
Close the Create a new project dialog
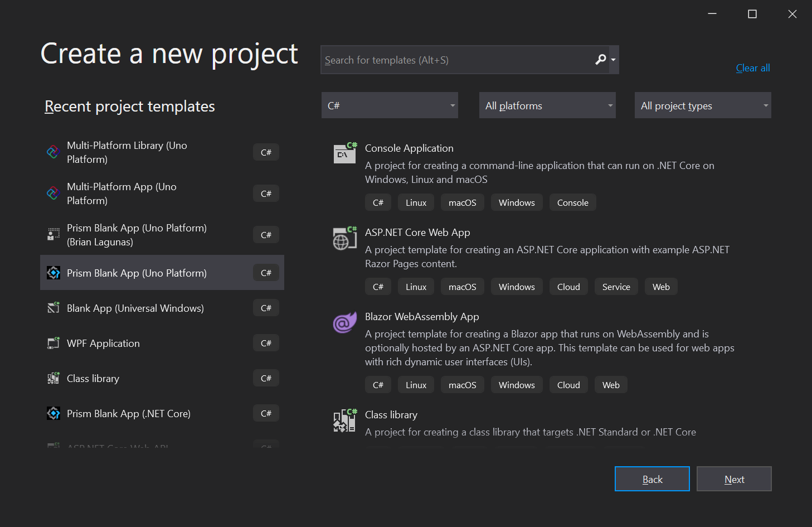click(792, 14)
